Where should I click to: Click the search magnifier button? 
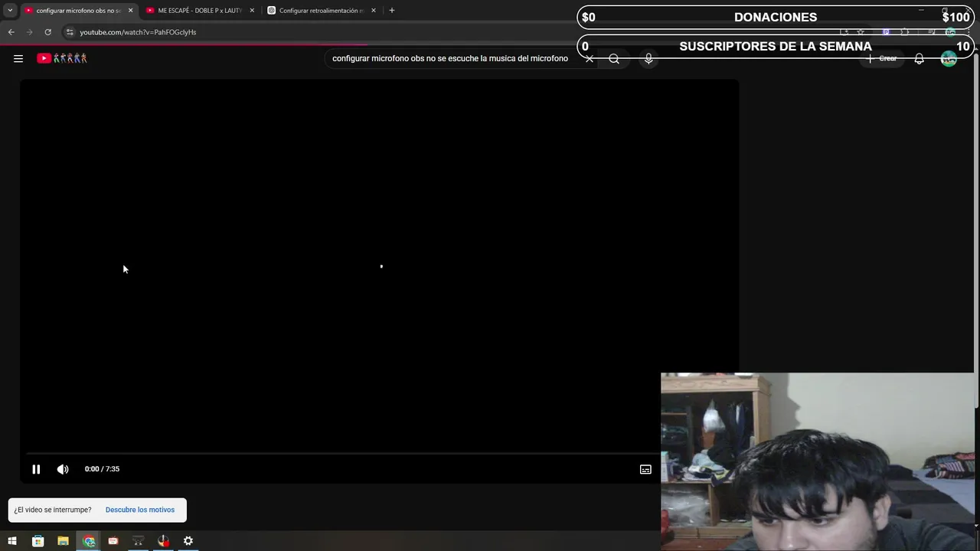pyautogui.click(x=614, y=58)
